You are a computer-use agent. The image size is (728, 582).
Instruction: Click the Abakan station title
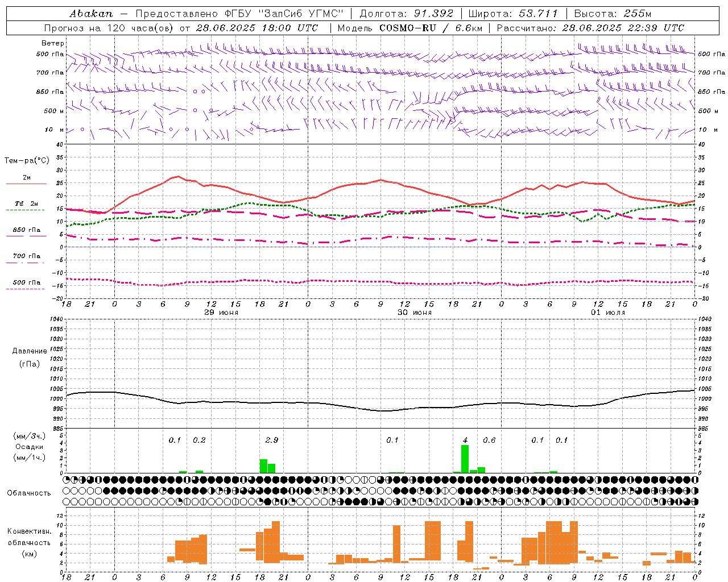click(91, 14)
